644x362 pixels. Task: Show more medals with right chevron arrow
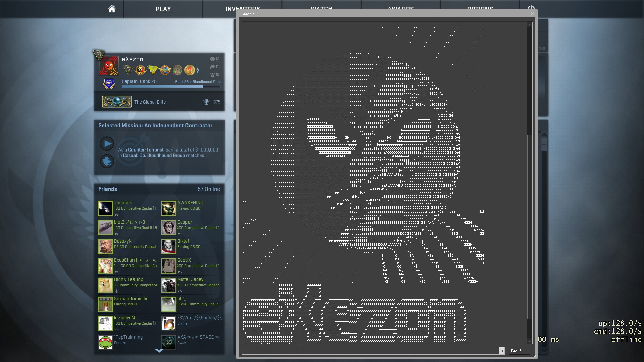(x=198, y=70)
